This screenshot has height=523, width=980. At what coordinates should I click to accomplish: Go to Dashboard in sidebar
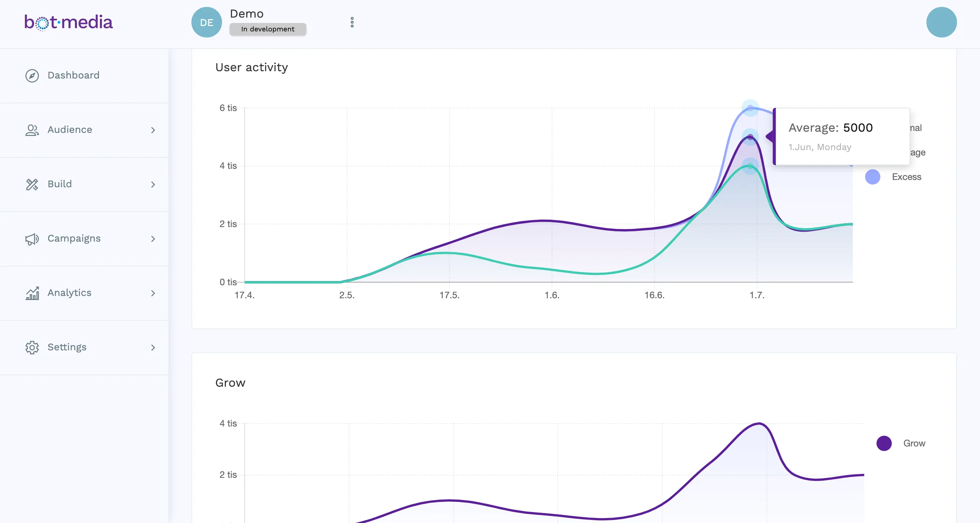(84, 75)
